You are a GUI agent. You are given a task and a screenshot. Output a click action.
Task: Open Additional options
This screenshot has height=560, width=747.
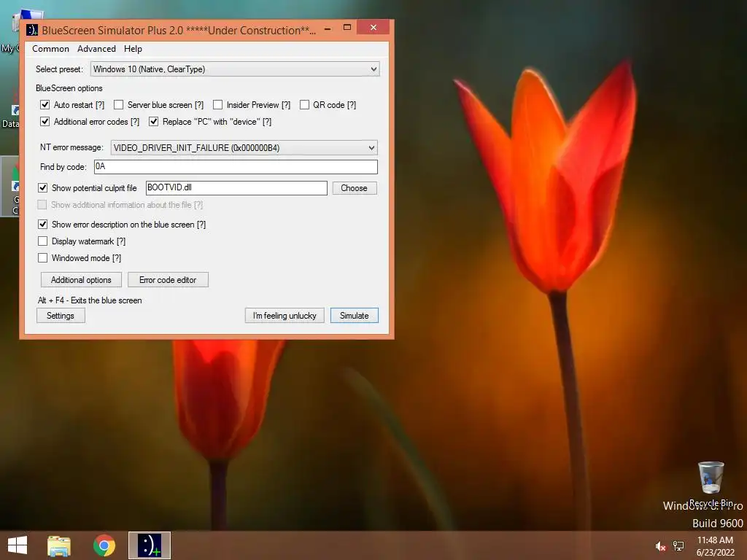81,280
